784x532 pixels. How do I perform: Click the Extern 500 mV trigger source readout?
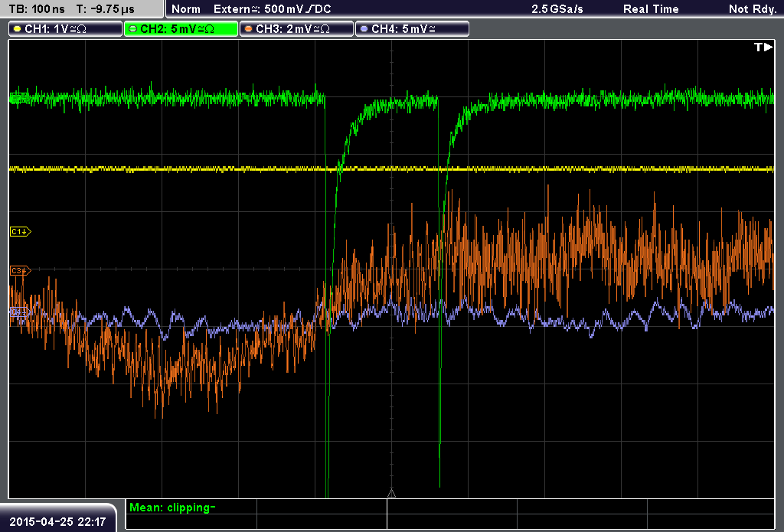[273, 9]
